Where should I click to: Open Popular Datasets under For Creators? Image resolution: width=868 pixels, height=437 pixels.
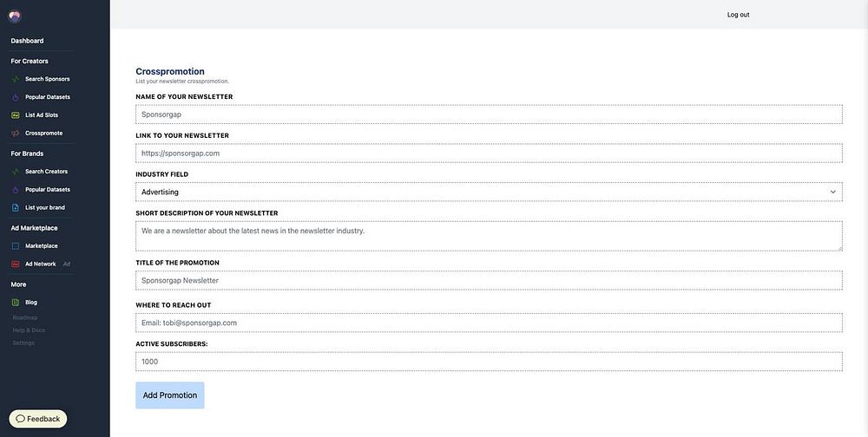[x=47, y=97]
